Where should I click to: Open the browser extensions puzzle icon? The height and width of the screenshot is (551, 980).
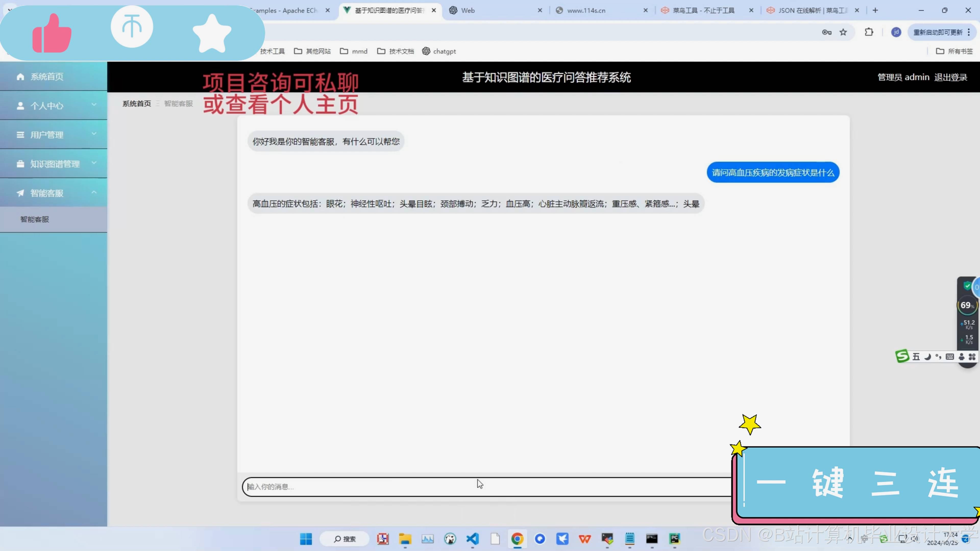869,32
